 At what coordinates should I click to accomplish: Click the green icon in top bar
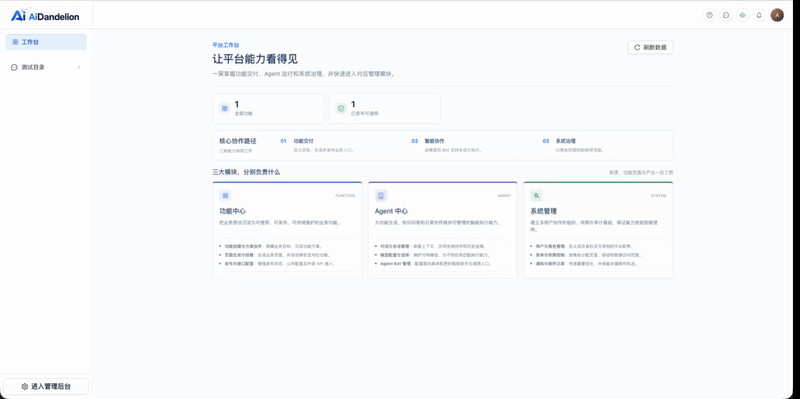[x=742, y=15]
